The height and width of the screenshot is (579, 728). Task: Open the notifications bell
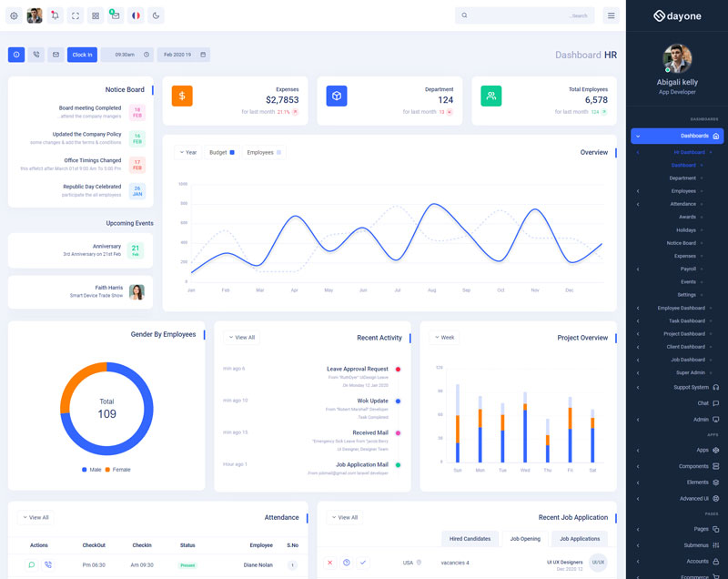pos(55,15)
